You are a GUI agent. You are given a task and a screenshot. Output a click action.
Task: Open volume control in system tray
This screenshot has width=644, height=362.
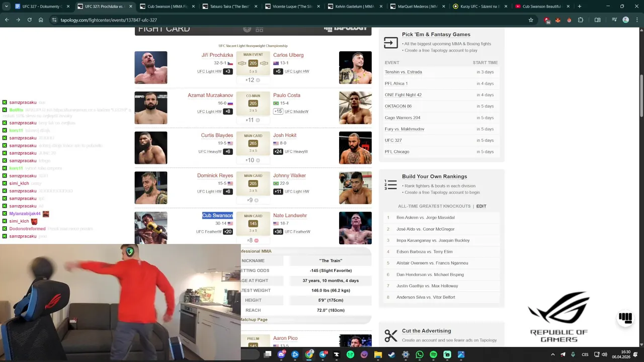[x=604, y=354]
